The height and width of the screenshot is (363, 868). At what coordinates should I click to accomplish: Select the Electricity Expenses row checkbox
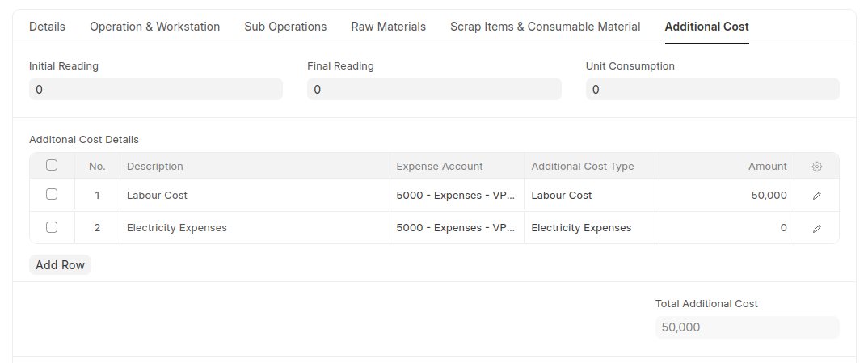[x=52, y=227]
